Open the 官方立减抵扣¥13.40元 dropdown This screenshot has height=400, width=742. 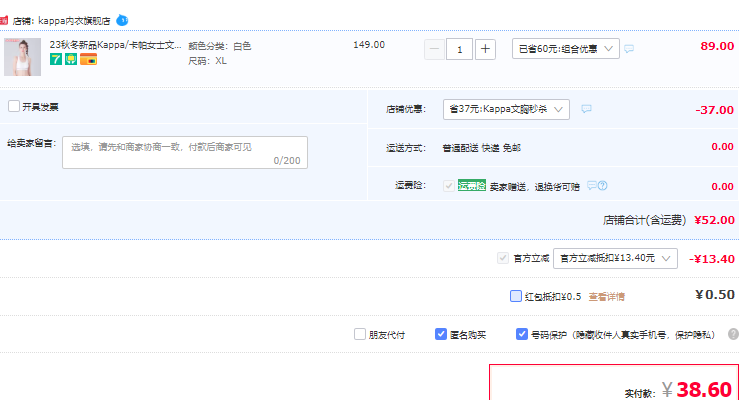pyautogui.click(x=615, y=258)
